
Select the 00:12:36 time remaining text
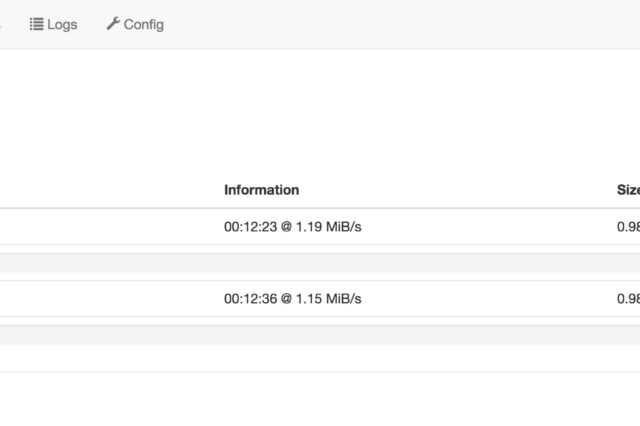click(x=250, y=299)
